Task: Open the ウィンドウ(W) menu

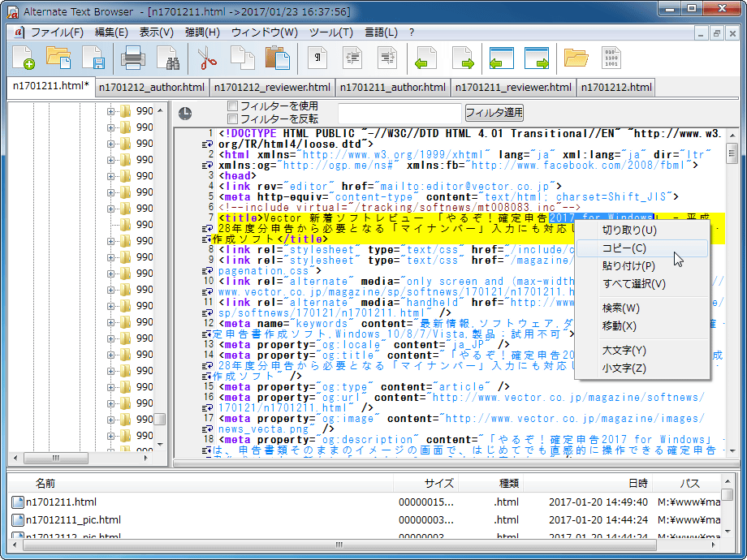Action: 265,32
